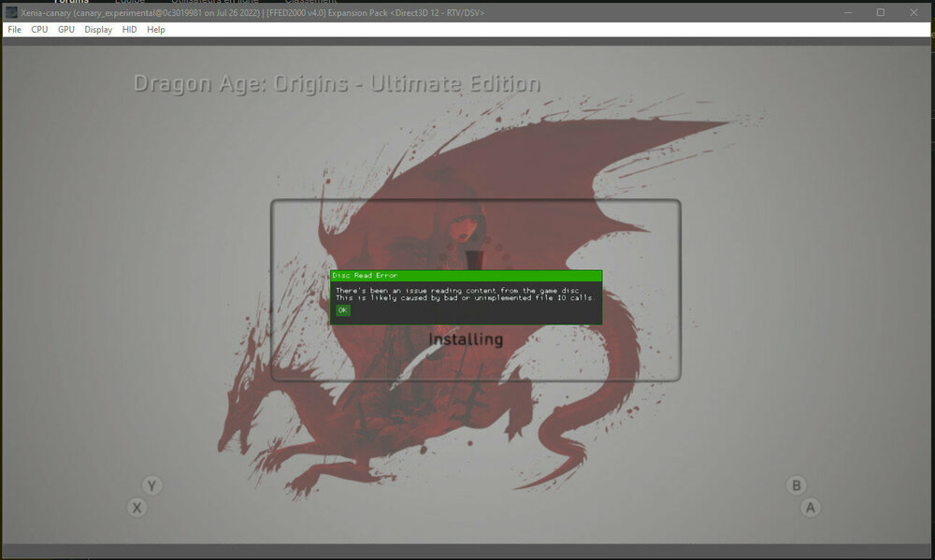
Task: Click the error message text in dialog
Action: click(465, 294)
